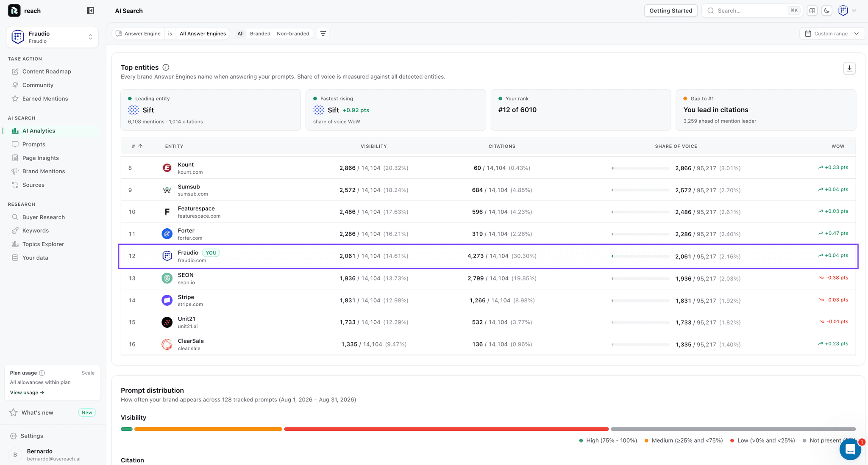
Task: Open the documentation book icon
Action: [x=812, y=11]
